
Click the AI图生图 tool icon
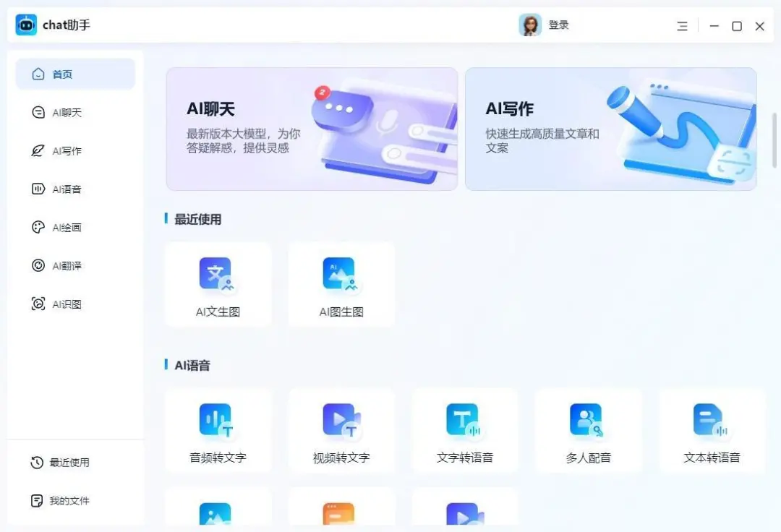341,275
